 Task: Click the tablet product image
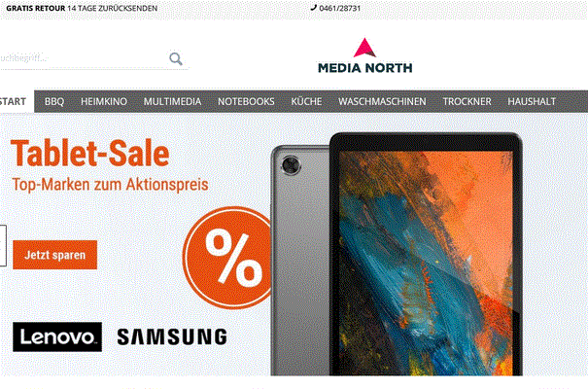click(x=397, y=254)
